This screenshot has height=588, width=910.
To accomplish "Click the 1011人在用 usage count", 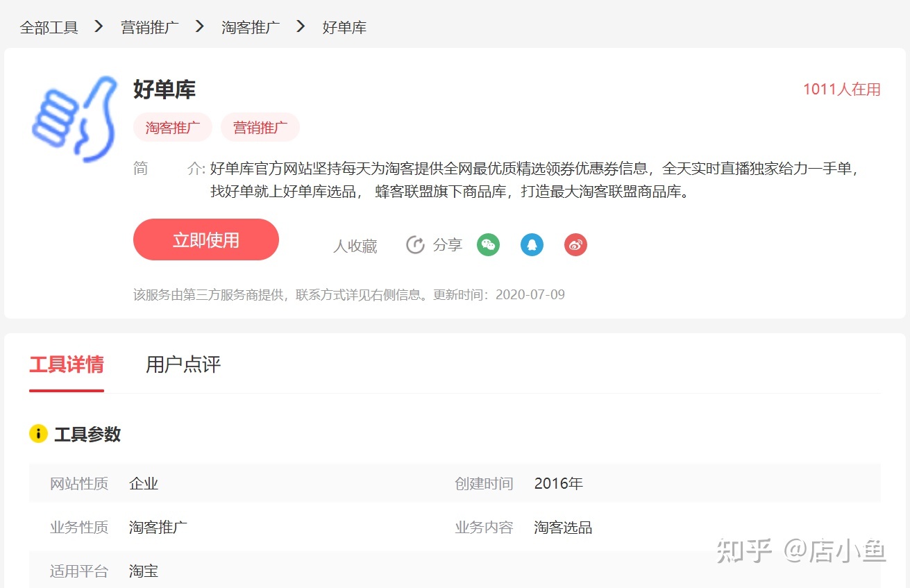I will coord(842,89).
